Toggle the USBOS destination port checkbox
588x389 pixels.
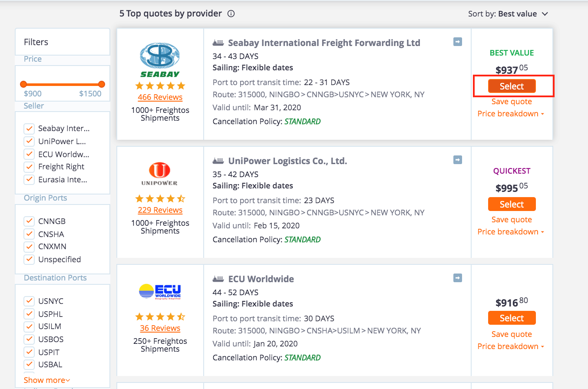coord(29,339)
